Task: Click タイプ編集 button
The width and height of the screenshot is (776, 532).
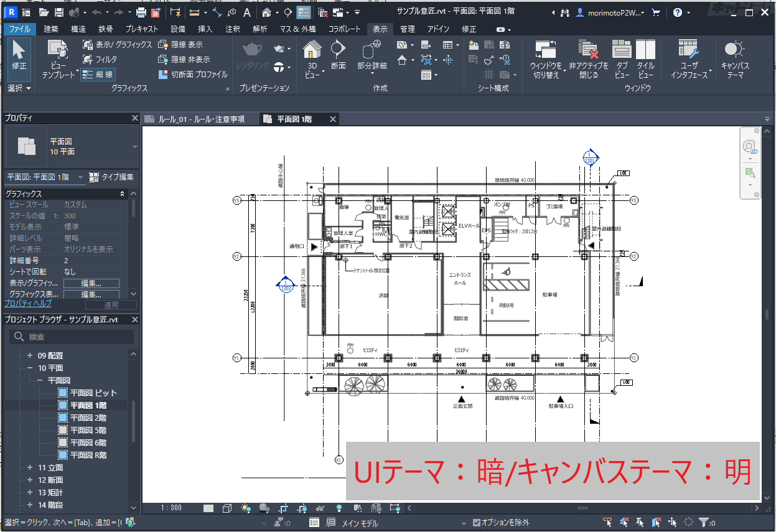Action: coord(111,177)
